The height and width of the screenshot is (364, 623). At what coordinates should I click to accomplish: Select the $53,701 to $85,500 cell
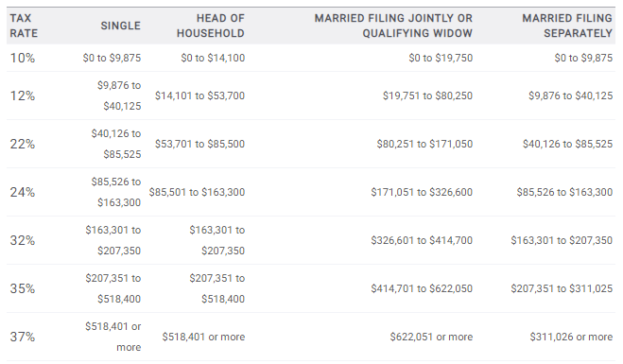coord(199,144)
